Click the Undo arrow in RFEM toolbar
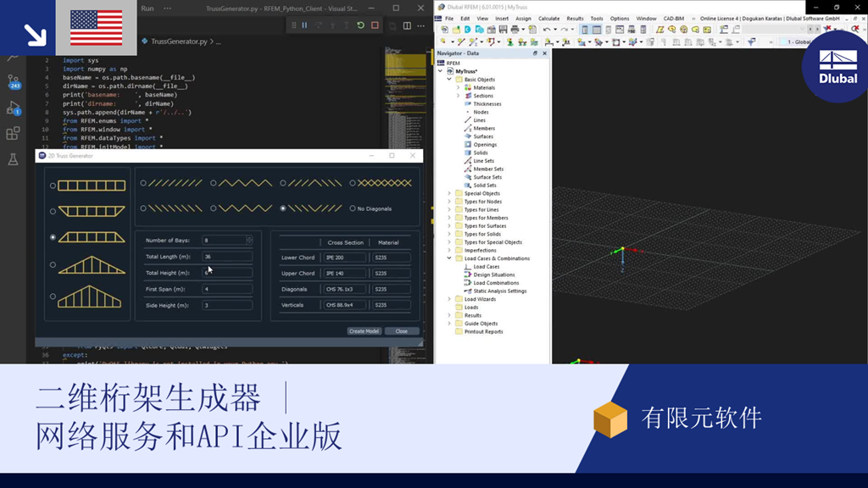The height and width of the screenshot is (488, 868). 547,30
